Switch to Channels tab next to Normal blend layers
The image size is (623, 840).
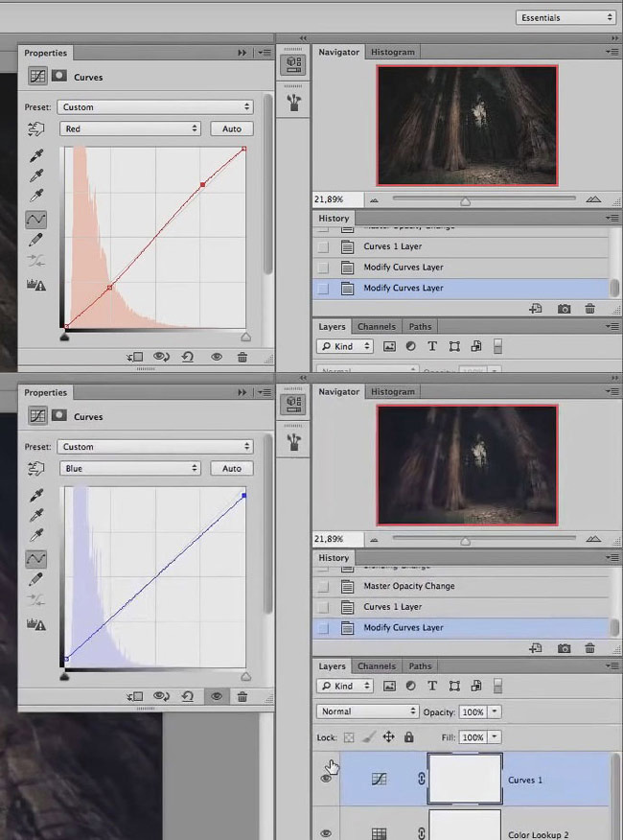pyautogui.click(x=376, y=665)
